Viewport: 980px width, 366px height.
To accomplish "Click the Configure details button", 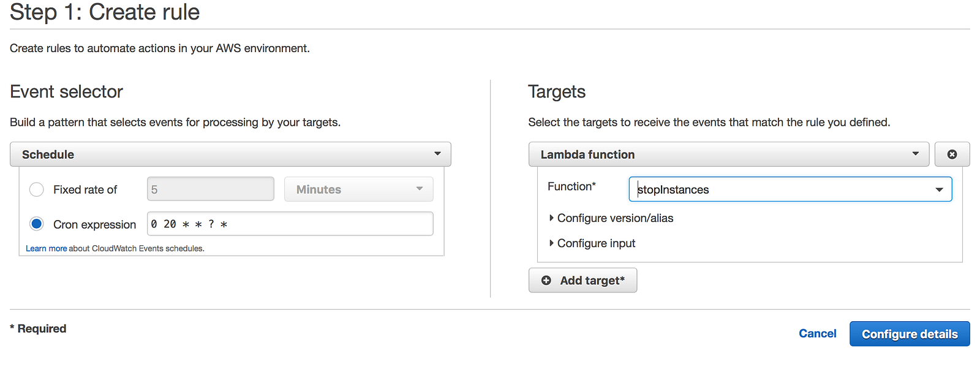I will 910,334.
